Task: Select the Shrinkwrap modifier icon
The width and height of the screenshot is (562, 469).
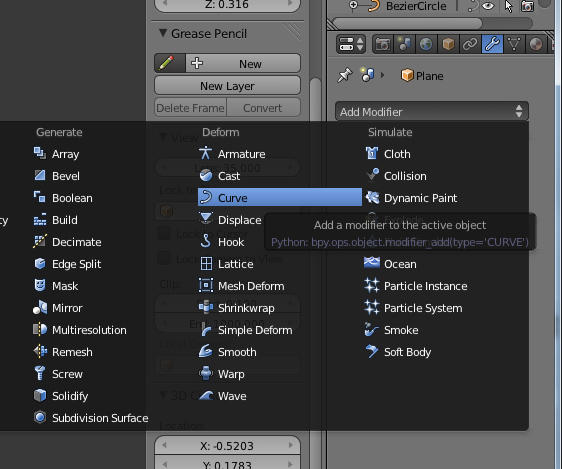Action: click(205, 308)
